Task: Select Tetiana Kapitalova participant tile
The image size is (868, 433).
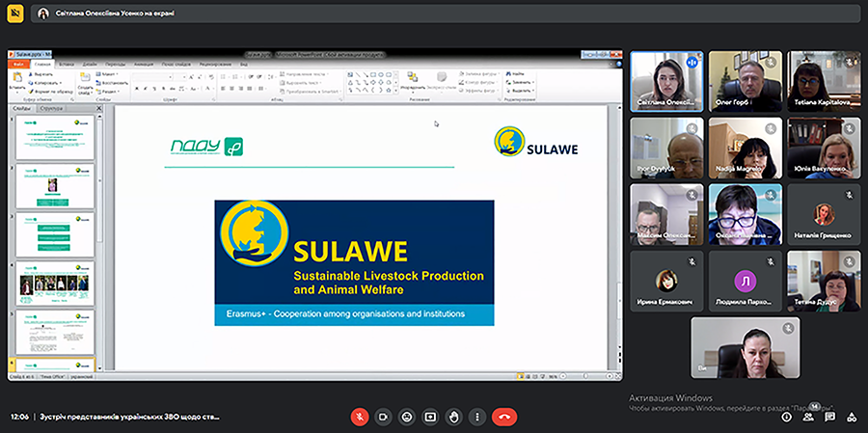Action: click(824, 81)
